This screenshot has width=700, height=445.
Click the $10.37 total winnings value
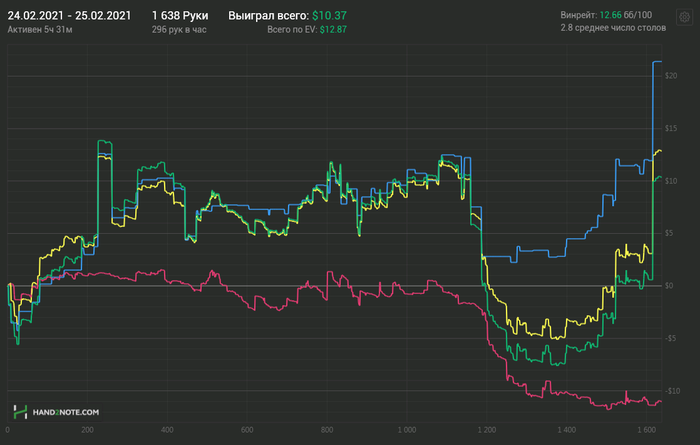[329, 16]
